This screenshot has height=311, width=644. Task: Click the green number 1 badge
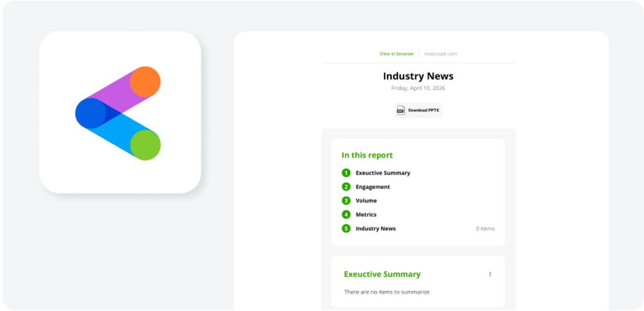tap(346, 173)
